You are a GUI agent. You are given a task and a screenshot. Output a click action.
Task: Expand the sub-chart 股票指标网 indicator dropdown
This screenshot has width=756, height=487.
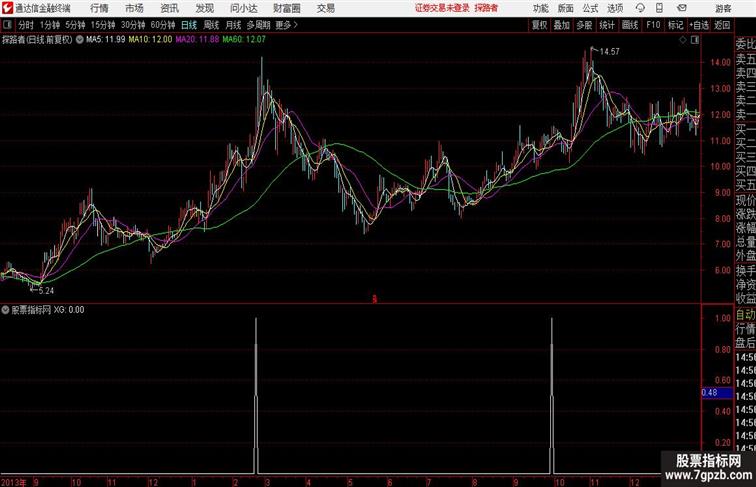click(x=5, y=310)
